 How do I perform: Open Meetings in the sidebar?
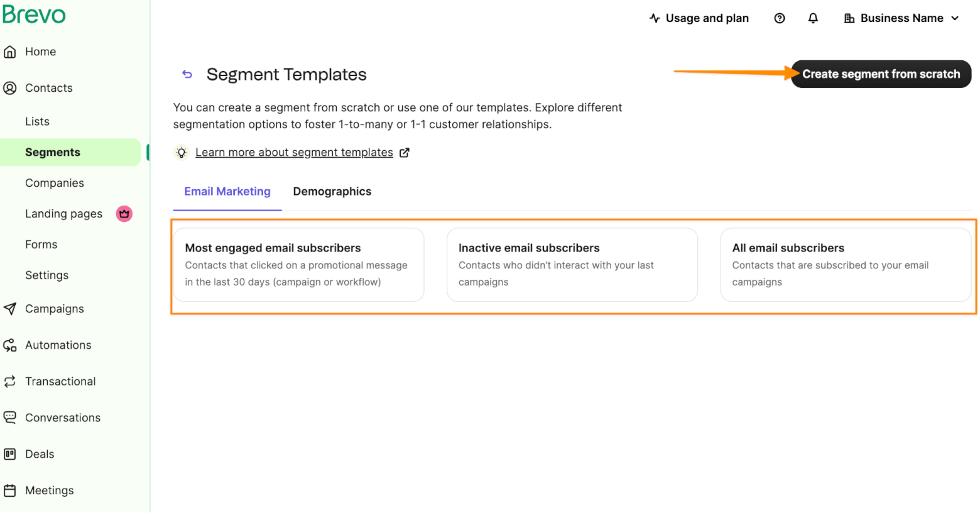tap(50, 490)
